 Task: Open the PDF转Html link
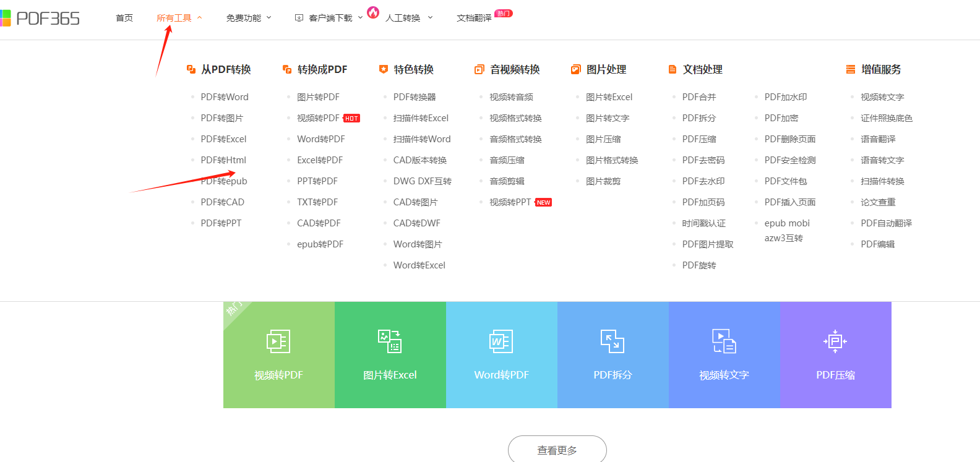[x=223, y=160]
